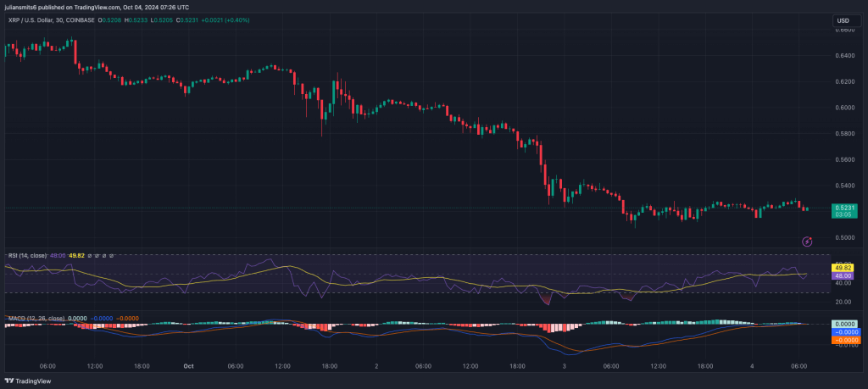Click the juliansmits6 published header text
The width and height of the screenshot is (868, 389).
click(97, 7)
